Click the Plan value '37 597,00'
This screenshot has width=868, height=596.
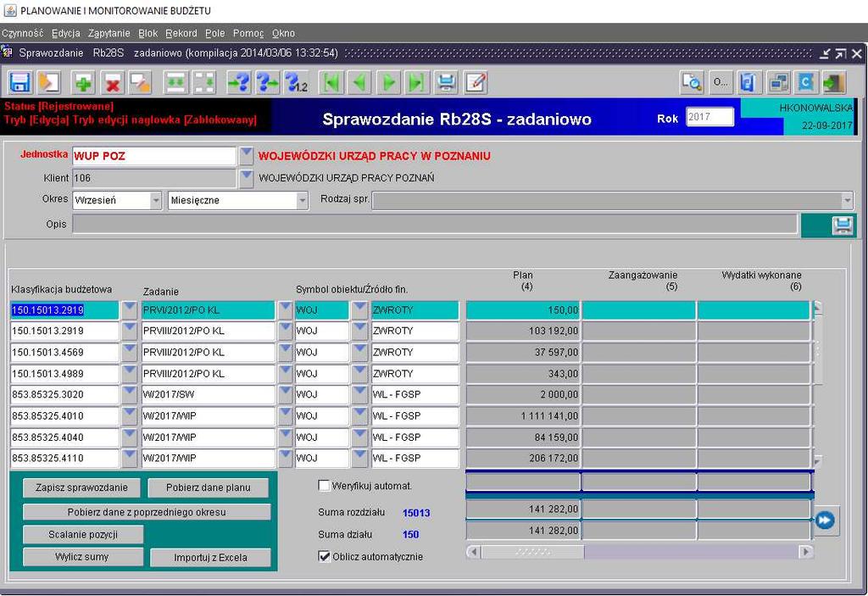point(523,353)
